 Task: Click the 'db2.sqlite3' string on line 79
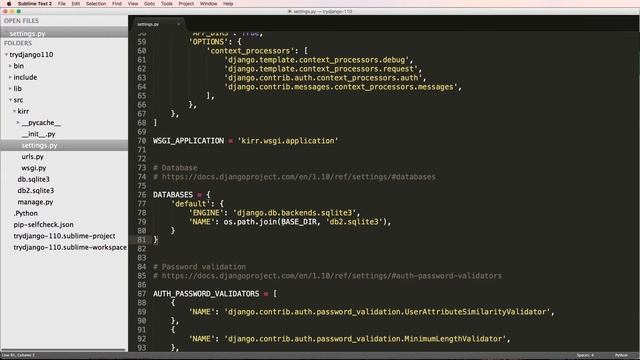coord(355,222)
